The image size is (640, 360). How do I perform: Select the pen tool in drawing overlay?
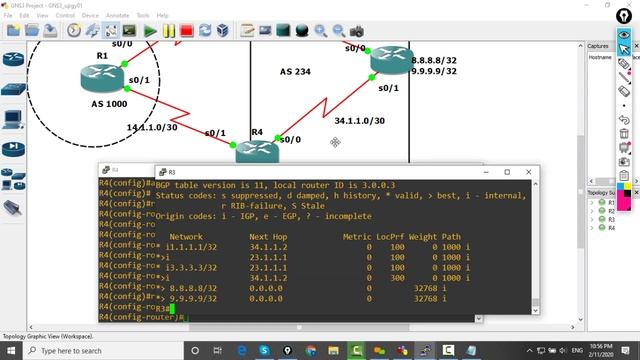(624, 64)
